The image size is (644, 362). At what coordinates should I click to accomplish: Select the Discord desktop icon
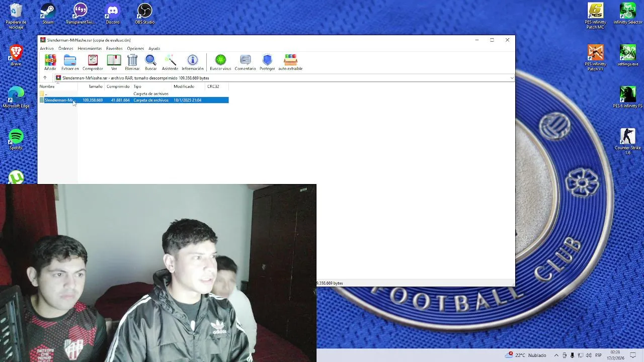(x=113, y=14)
